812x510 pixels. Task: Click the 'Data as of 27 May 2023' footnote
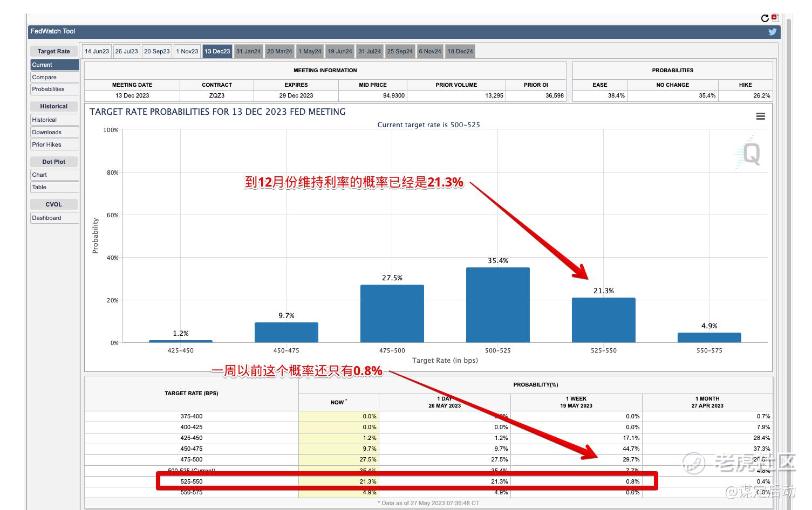tap(428, 503)
